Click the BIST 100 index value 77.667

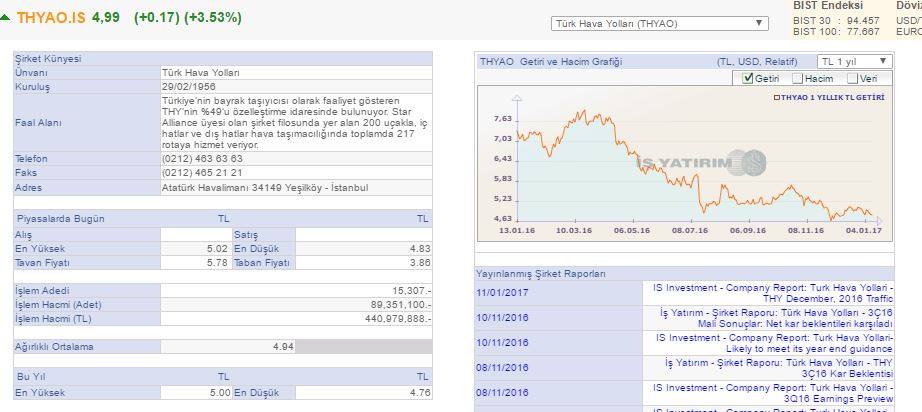tap(863, 32)
